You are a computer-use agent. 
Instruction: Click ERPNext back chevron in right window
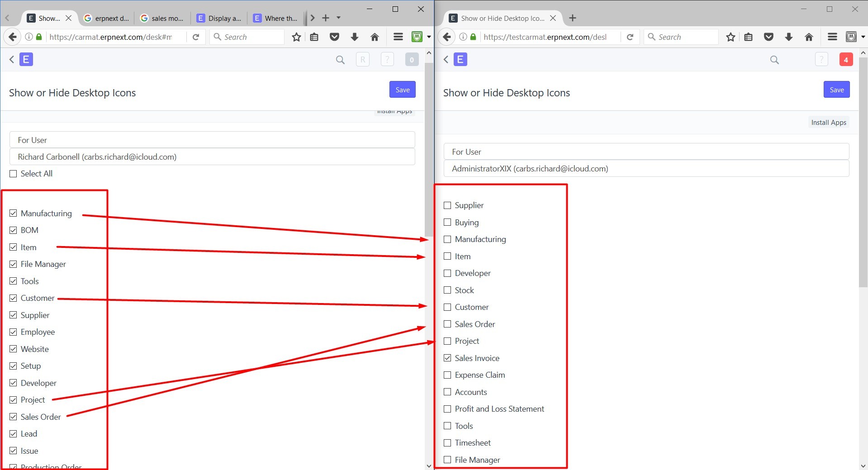[446, 59]
